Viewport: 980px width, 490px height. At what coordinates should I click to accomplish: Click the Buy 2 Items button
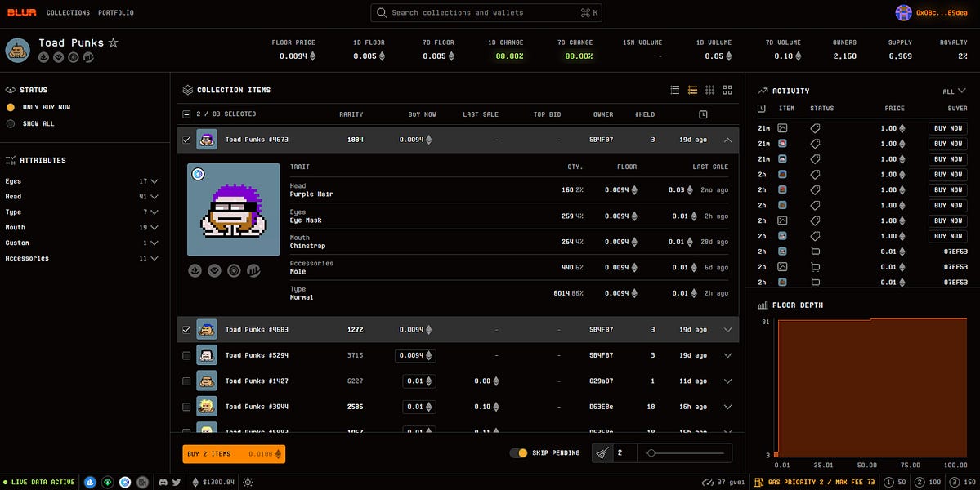coord(233,454)
